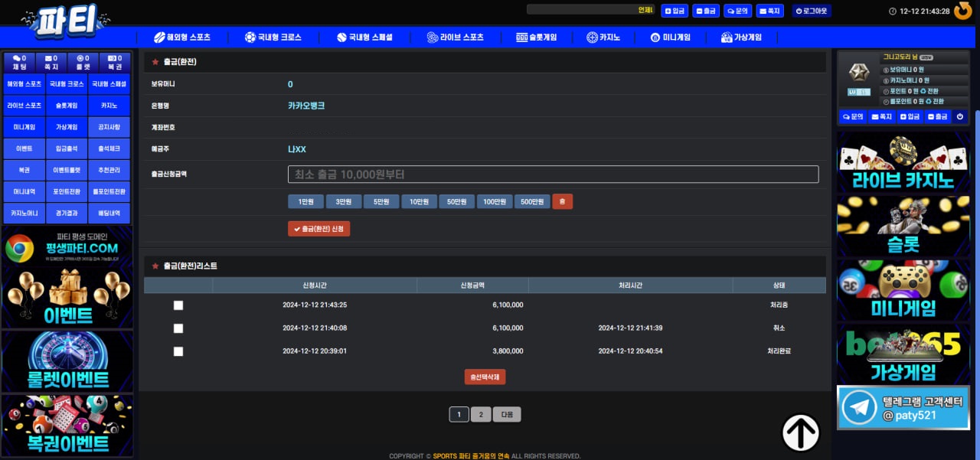Open the Telegram customer center banner
This screenshot has width=980, height=460.
click(903, 408)
